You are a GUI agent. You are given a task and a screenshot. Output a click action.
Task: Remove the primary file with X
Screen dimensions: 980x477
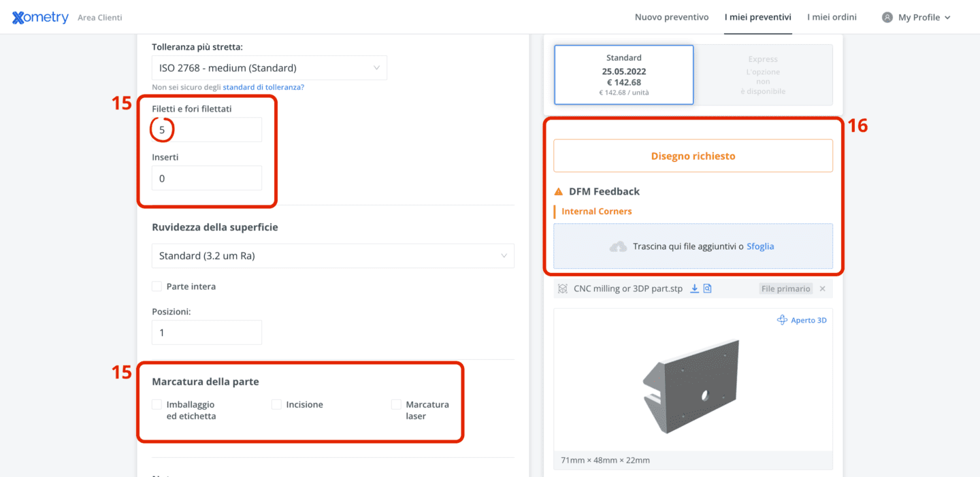point(822,289)
